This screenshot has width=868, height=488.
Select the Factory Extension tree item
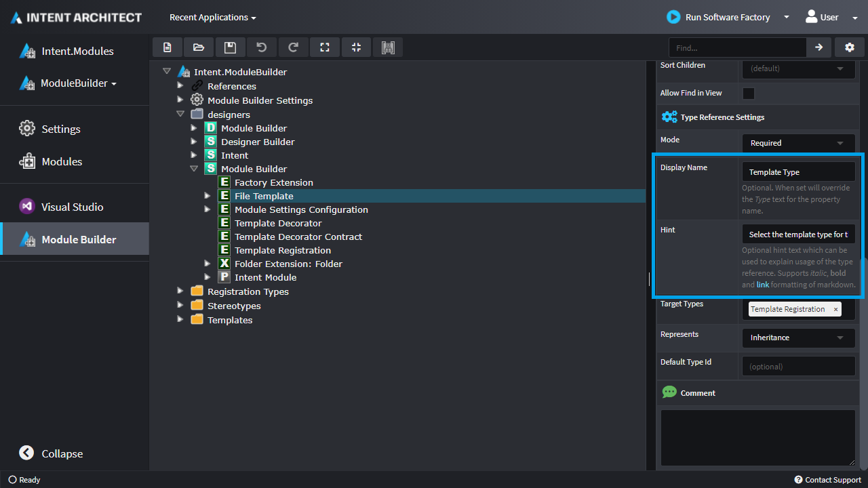(x=274, y=182)
